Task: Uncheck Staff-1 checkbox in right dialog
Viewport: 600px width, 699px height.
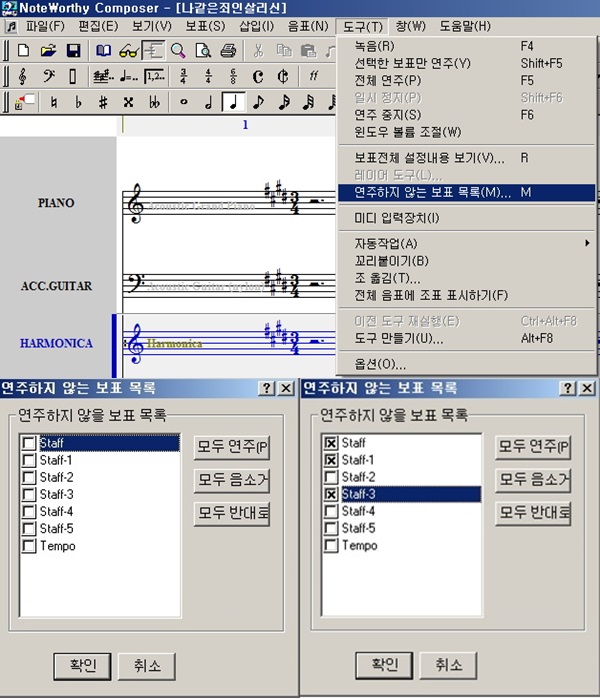Action: click(331, 460)
